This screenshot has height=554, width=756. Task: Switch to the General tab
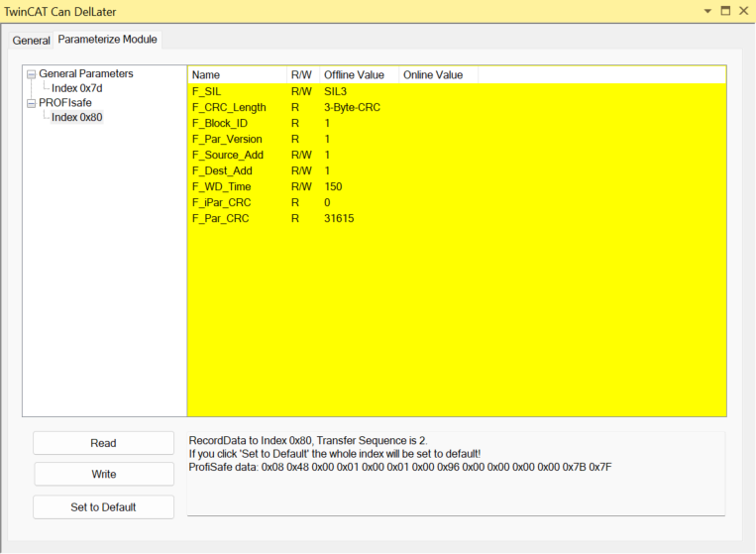(x=31, y=40)
